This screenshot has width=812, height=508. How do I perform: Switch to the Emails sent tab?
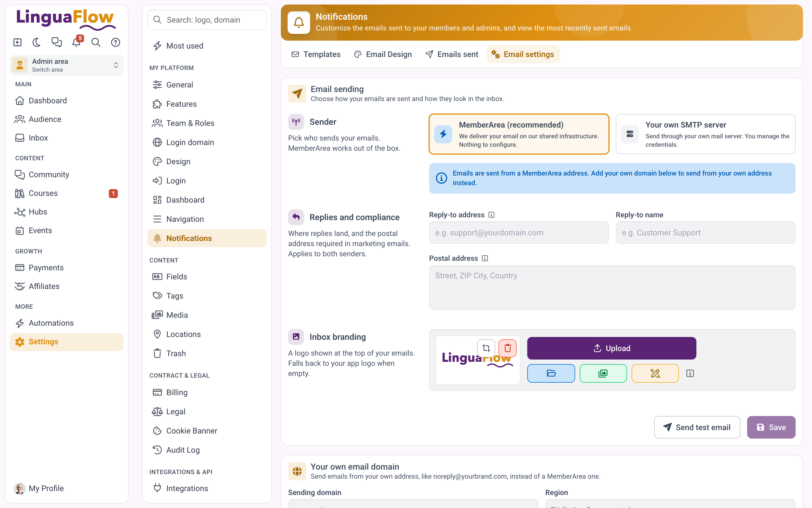tap(452, 54)
